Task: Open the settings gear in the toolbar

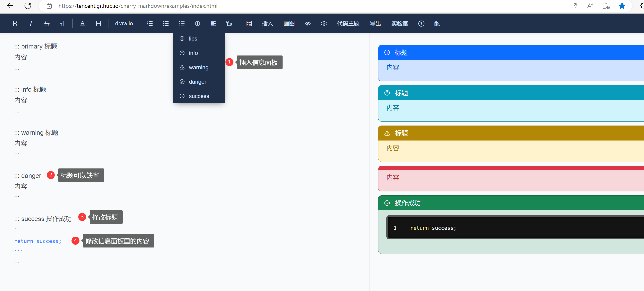Action: pyautogui.click(x=323, y=23)
